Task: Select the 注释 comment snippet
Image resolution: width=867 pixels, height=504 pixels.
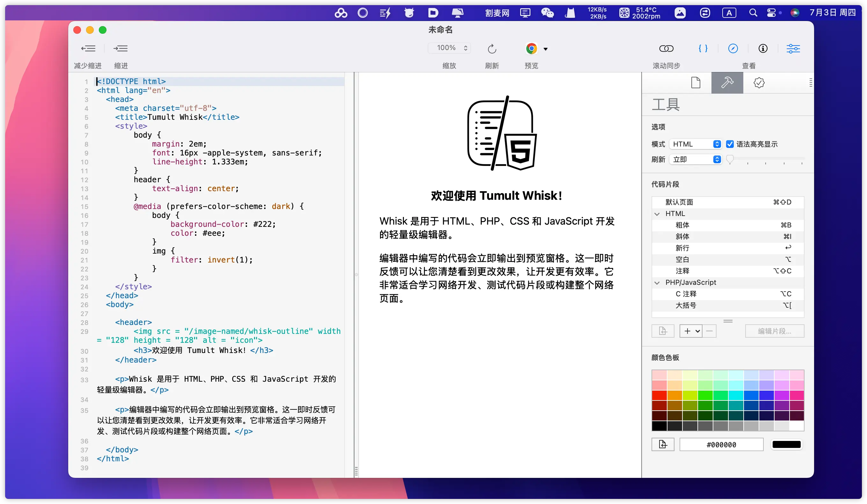Action: [x=728, y=271]
